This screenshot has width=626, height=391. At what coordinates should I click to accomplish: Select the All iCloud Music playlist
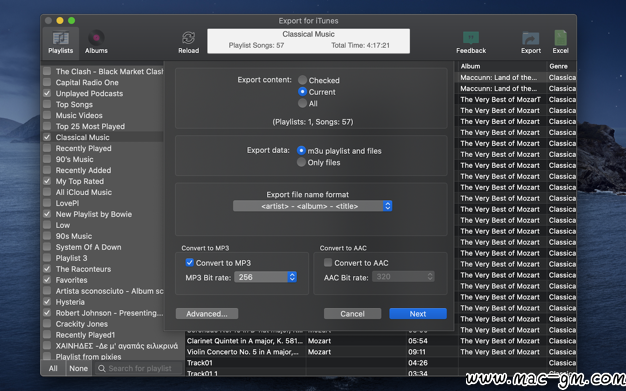(x=84, y=192)
